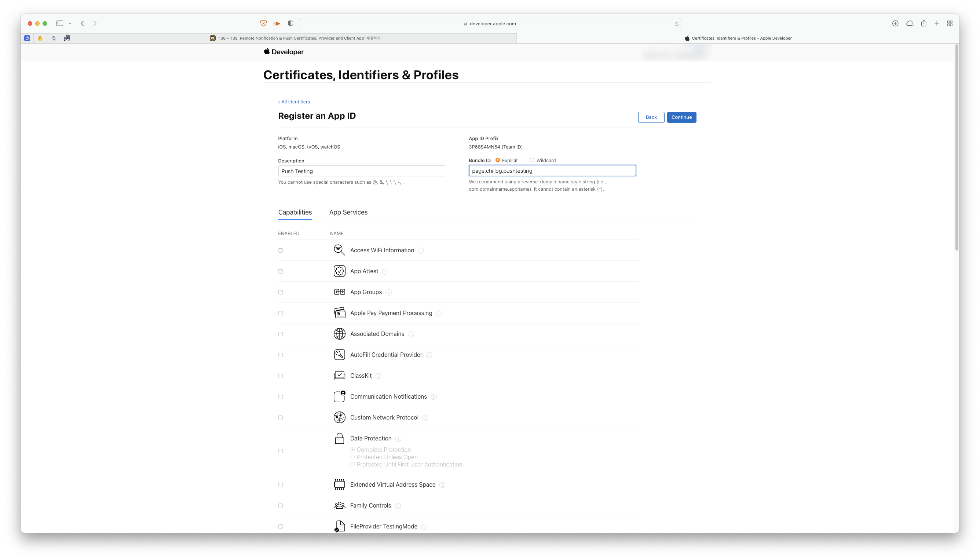Expand the sidebar options dropdown chevron
This screenshot has width=980, height=560.
click(70, 23)
